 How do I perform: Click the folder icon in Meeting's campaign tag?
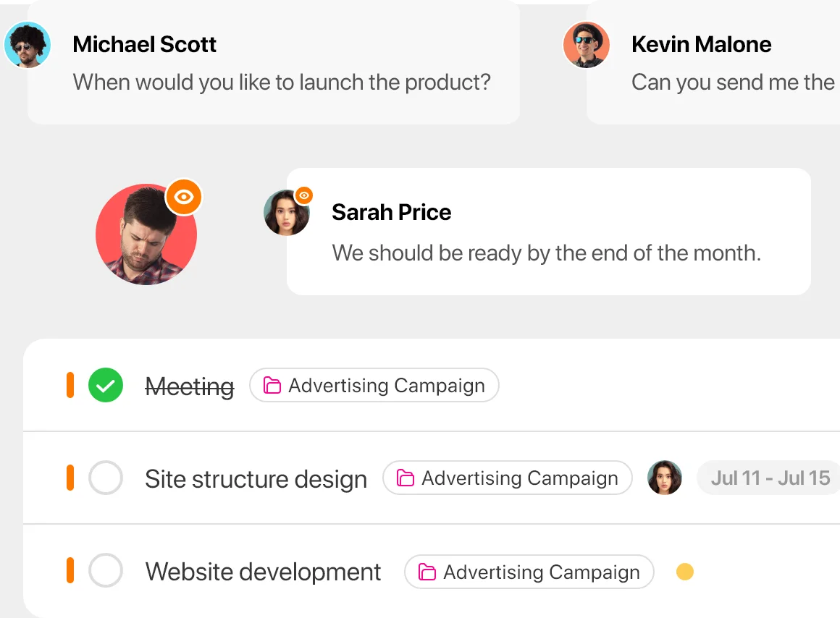272,385
